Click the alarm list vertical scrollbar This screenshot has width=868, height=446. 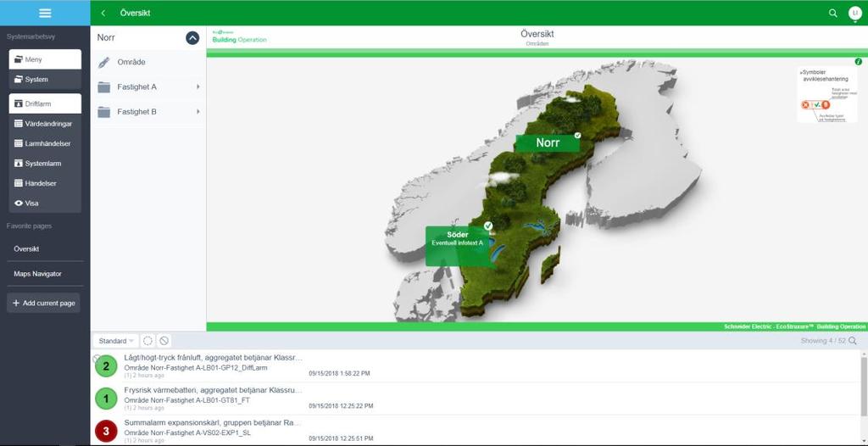865,386
